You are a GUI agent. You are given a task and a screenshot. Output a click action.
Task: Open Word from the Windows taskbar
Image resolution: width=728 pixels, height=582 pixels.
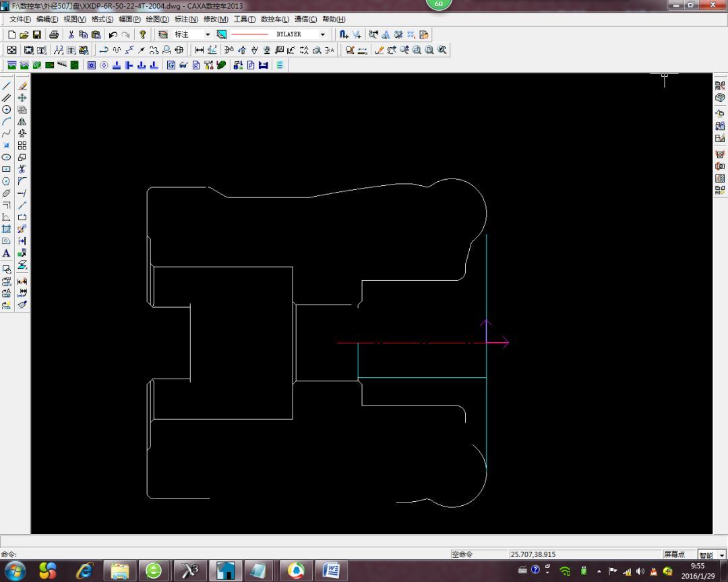tap(330, 571)
